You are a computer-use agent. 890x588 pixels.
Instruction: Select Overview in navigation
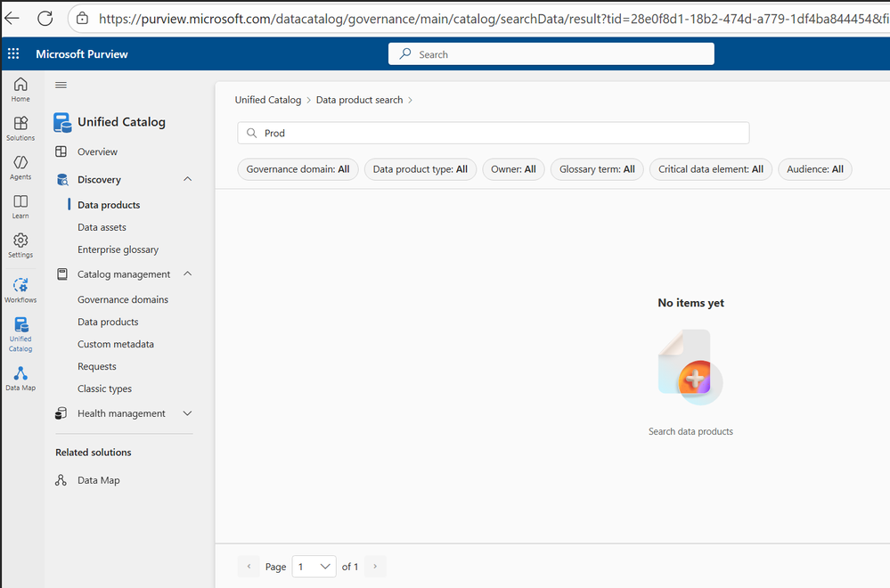pos(98,151)
